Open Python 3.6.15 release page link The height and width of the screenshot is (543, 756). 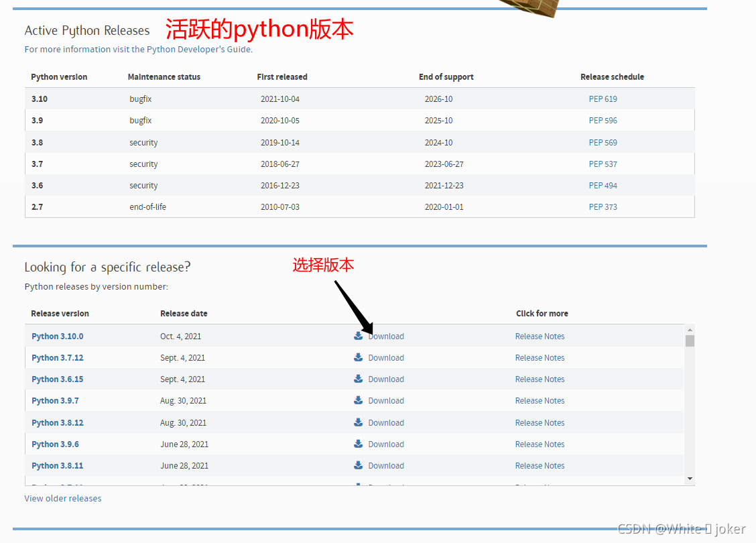[58, 379]
